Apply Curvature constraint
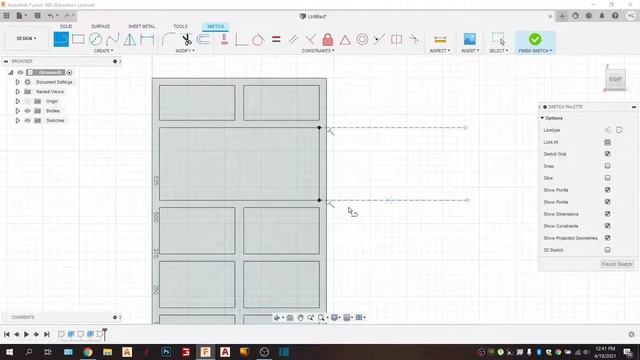Image resolution: width=640 pixels, height=360 pixels. point(413,40)
